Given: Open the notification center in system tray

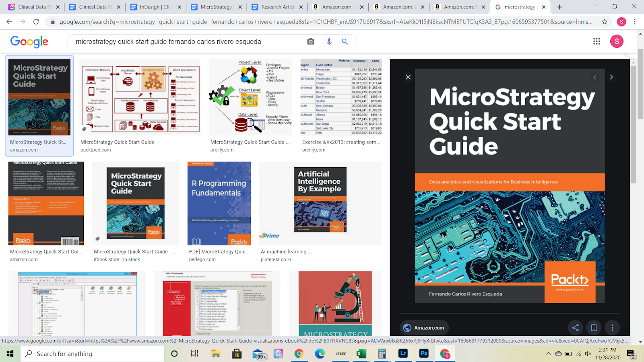Looking at the screenshot, I should click(x=631, y=354).
